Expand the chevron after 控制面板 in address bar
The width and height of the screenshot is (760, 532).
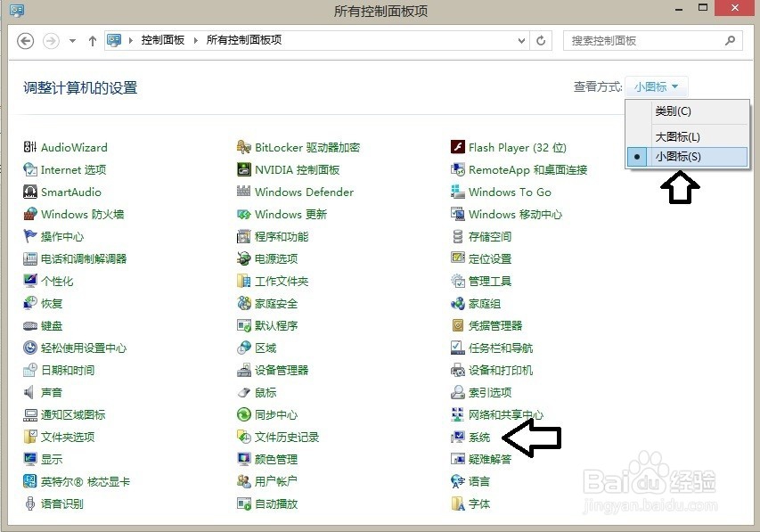(x=196, y=40)
